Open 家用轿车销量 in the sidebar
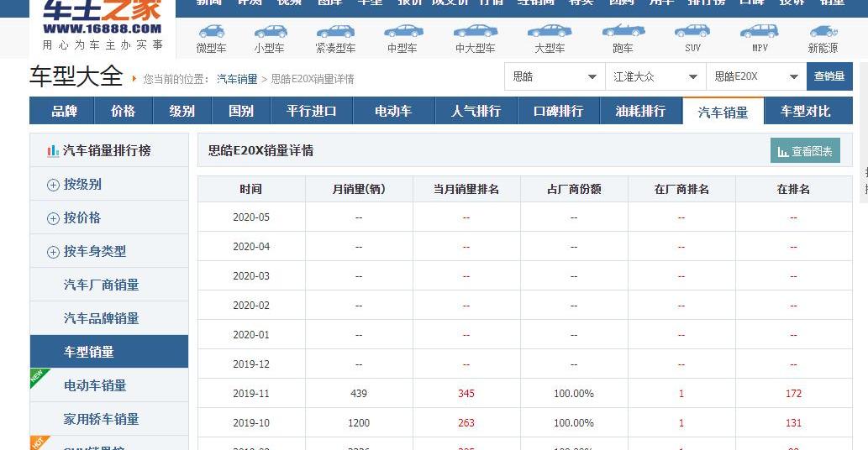Screen dimensions: 868x450 pyautogui.click(x=102, y=419)
